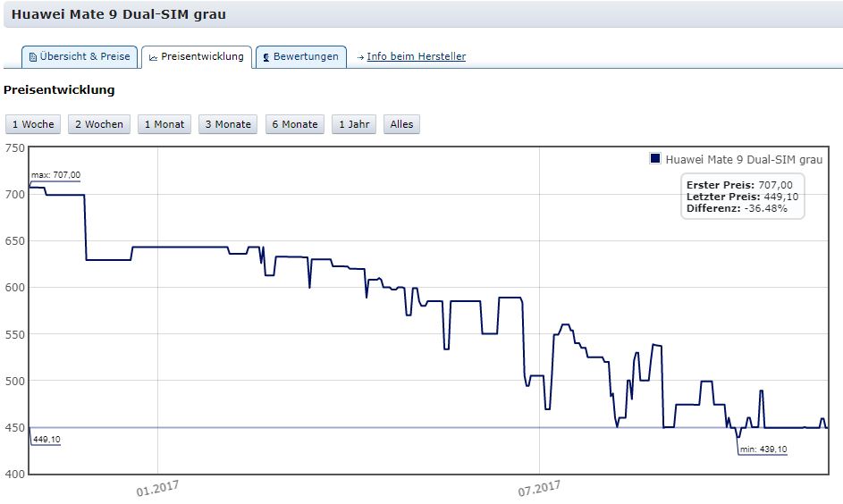Screen dimensions: 843x504
Task: Click the Erster Preis: 707,00 info line
Action: pyautogui.click(x=739, y=185)
